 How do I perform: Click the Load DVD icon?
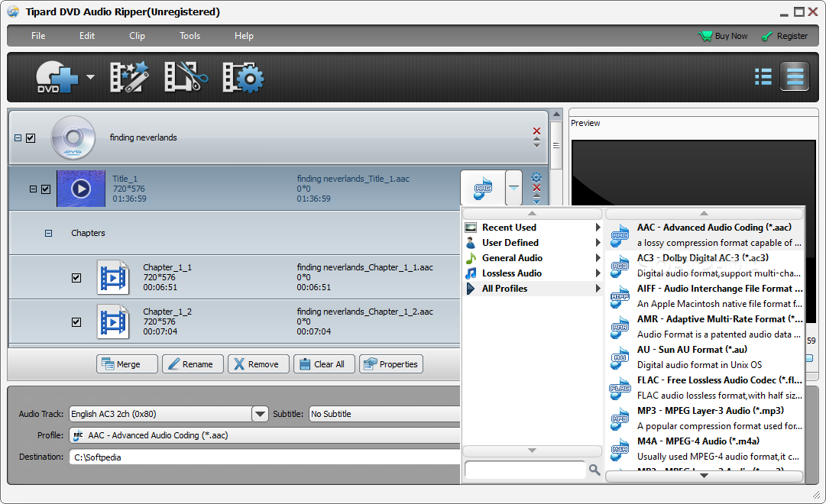57,77
